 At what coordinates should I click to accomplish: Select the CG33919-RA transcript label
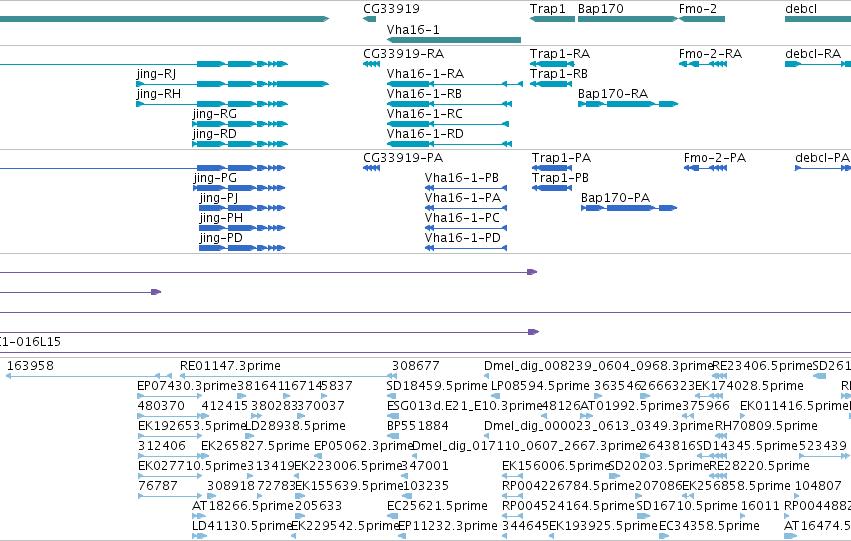404,54
